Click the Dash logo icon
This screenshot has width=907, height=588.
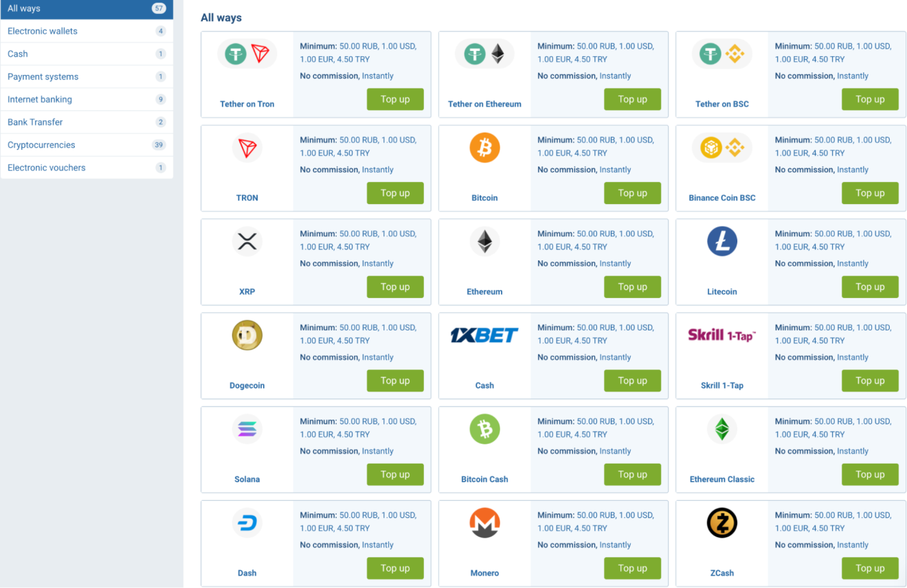pyautogui.click(x=247, y=523)
